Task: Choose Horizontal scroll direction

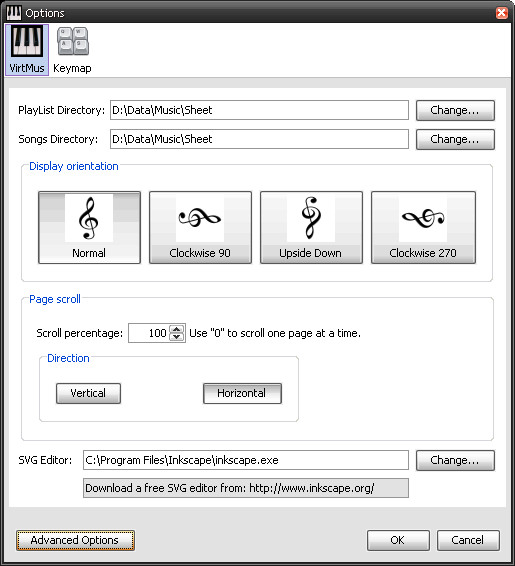Action: coord(242,393)
